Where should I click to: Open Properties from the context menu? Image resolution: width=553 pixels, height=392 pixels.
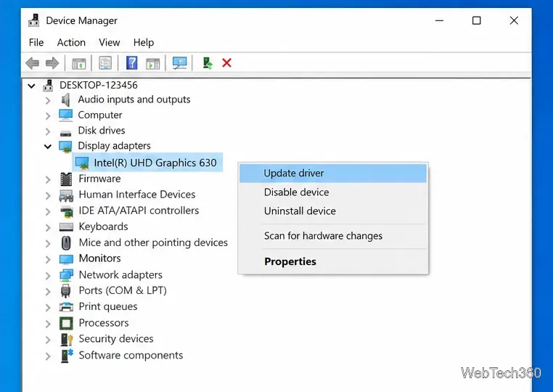click(333, 261)
